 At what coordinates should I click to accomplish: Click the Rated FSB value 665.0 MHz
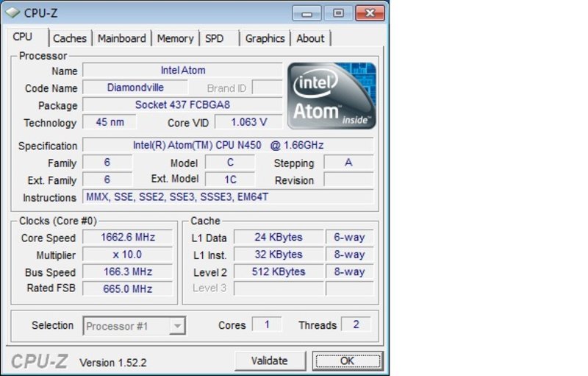pyautogui.click(x=127, y=289)
